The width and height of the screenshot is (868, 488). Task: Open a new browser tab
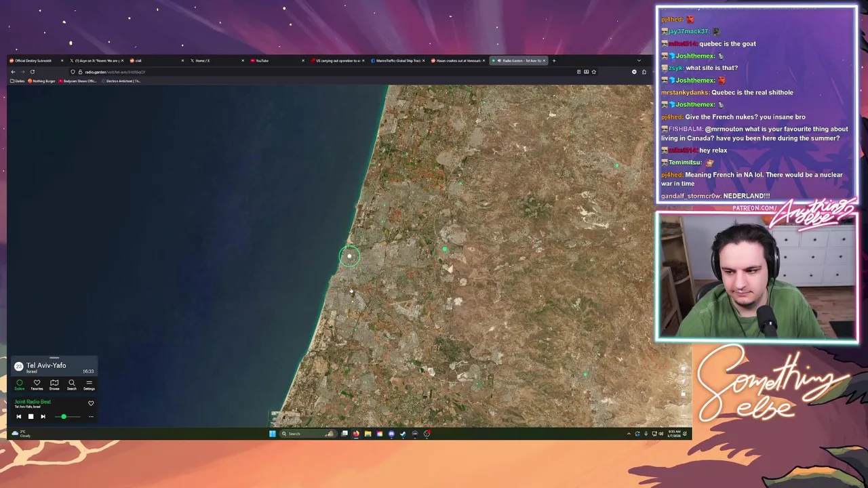pos(553,60)
